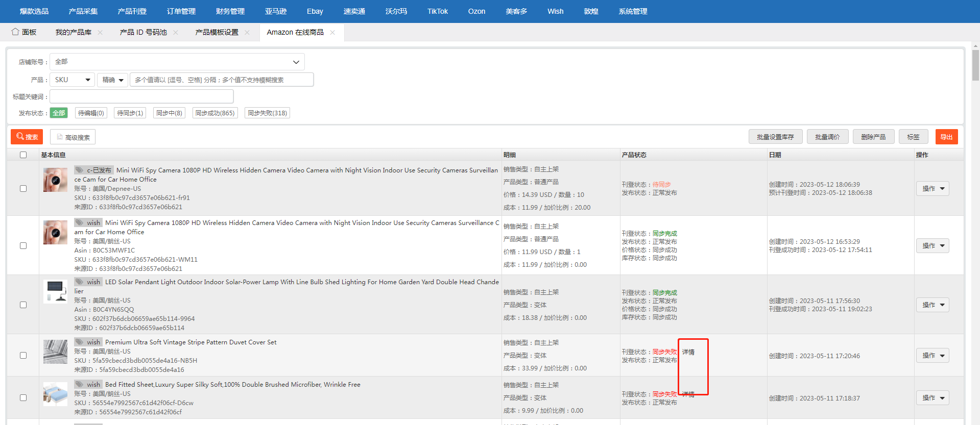Close the Amazon 在线商品 tab
Image resolution: width=980 pixels, height=425 pixels.
(332, 32)
